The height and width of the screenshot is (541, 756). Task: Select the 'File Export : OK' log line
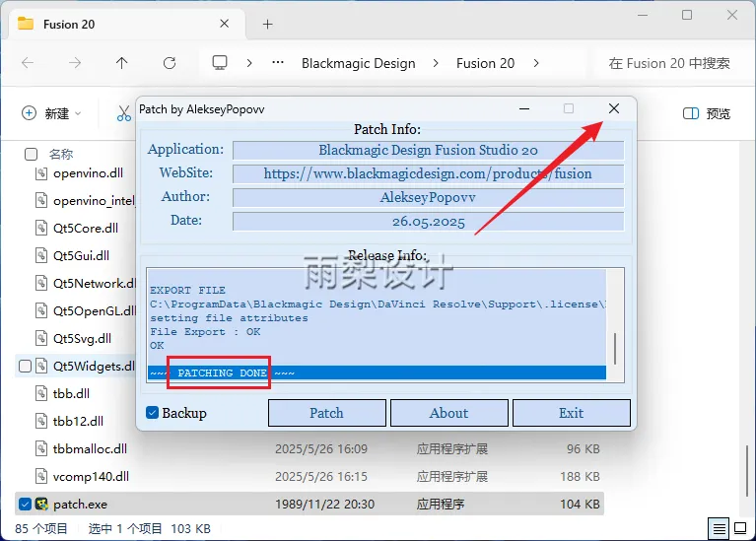(205, 332)
